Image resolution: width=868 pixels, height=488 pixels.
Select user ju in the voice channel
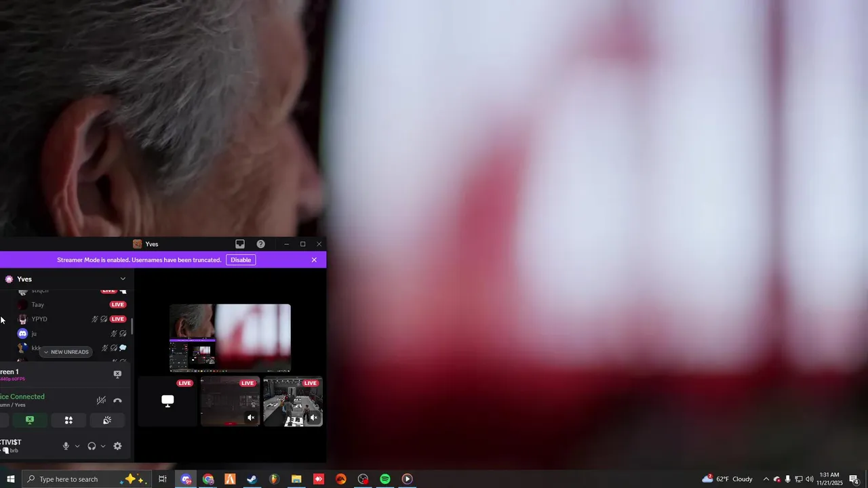[x=71, y=333]
